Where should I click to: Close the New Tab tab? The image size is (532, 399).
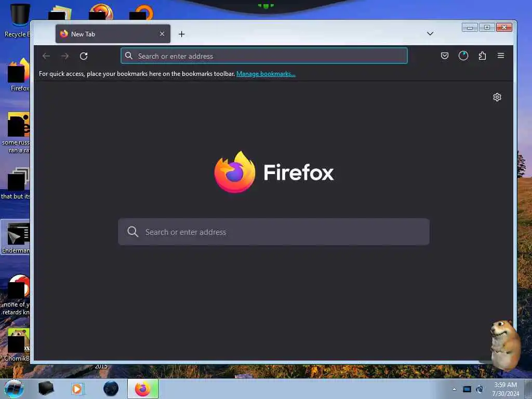click(x=162, y=34)
